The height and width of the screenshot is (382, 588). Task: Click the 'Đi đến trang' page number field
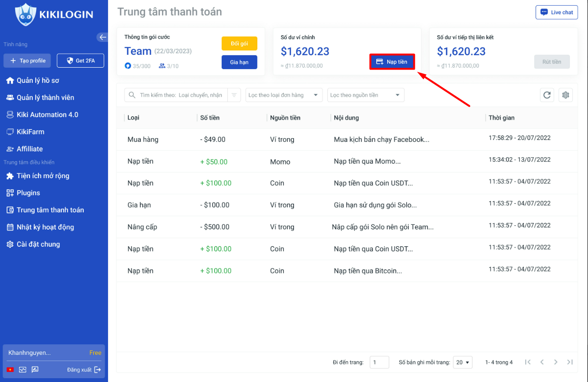[379, 362]
